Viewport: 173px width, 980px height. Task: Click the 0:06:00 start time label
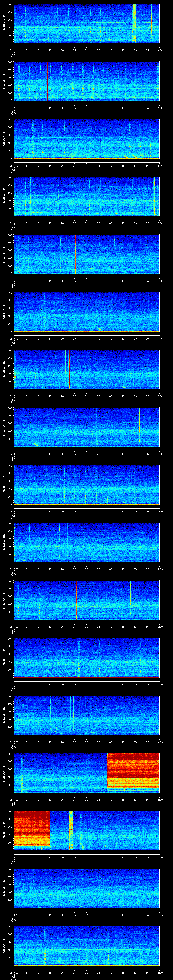(x=14, y=339)
